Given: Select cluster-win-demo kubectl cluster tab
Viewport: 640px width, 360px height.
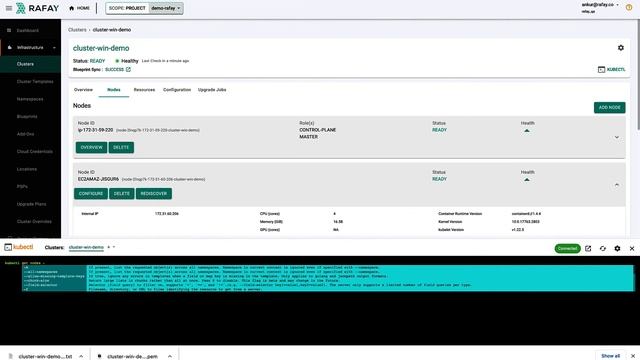Looking at the screenshot, I should (x=86, y=247).
